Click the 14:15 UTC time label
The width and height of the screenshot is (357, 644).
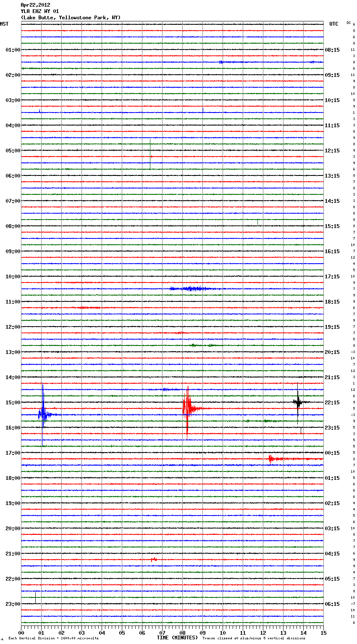(x=332, y=201)
